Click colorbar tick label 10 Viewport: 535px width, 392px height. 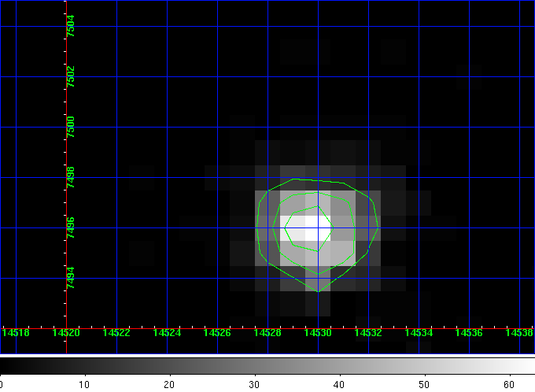[x=84, y=385]
